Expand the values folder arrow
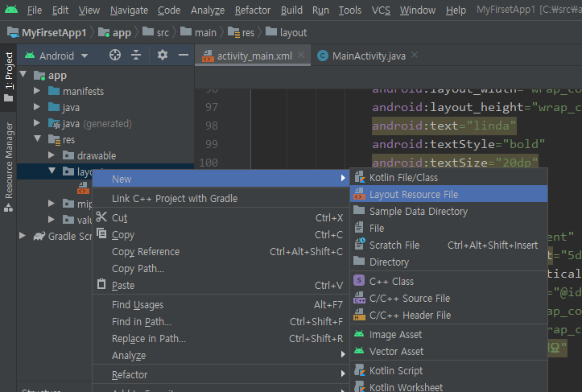 (52, 220)
